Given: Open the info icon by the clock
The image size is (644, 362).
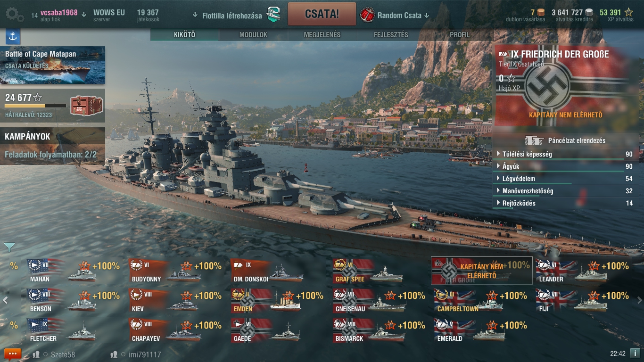Looking at the screenshot, I should [x=636, y=353].
